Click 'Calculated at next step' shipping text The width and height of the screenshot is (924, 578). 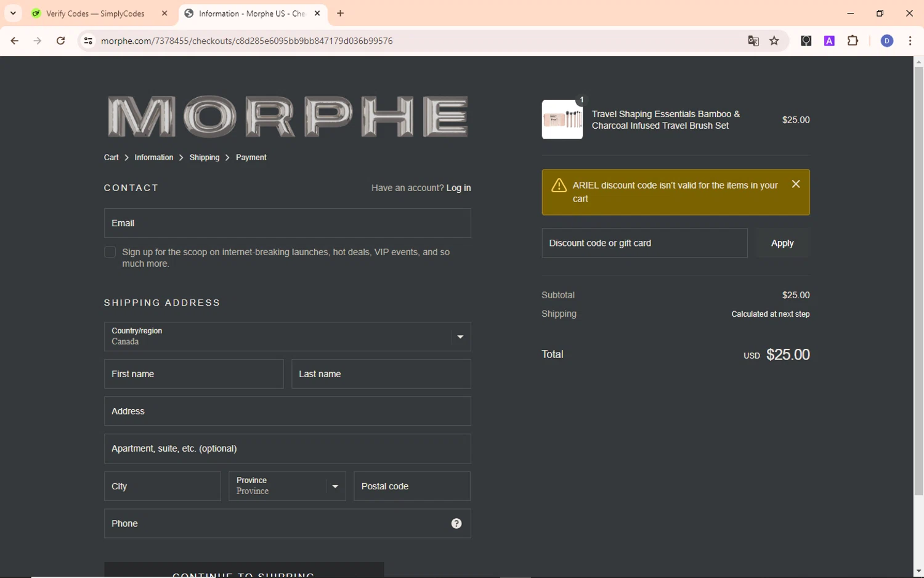point(771,314)
